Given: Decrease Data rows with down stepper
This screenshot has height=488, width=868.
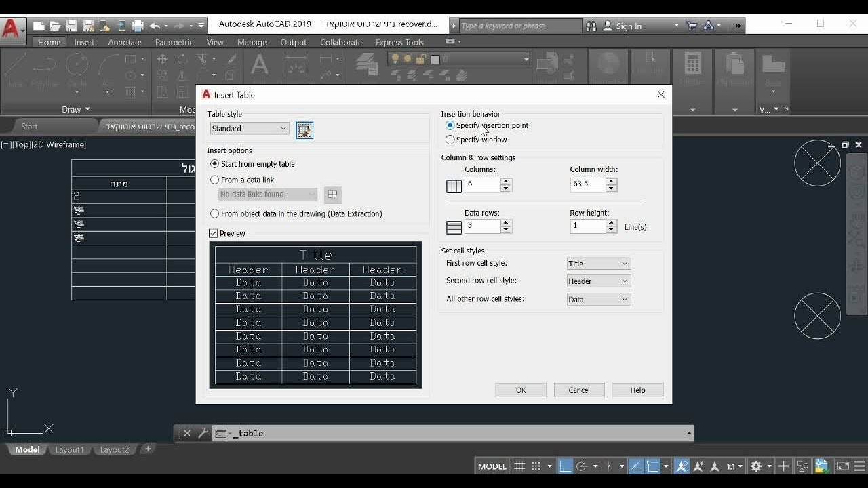Looking at the screenshot, I should [x=506, y=230].
